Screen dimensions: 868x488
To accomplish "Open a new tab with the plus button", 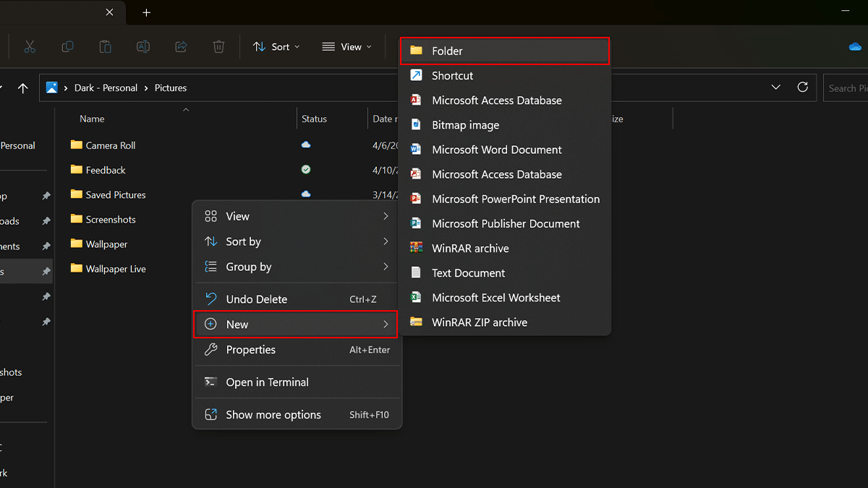I will (x=146, y=12).
